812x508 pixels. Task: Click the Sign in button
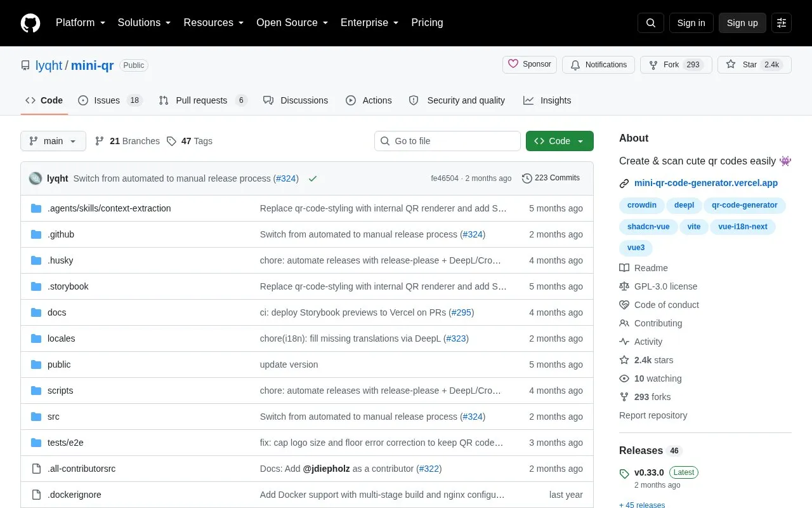click(x=691, y=23)
